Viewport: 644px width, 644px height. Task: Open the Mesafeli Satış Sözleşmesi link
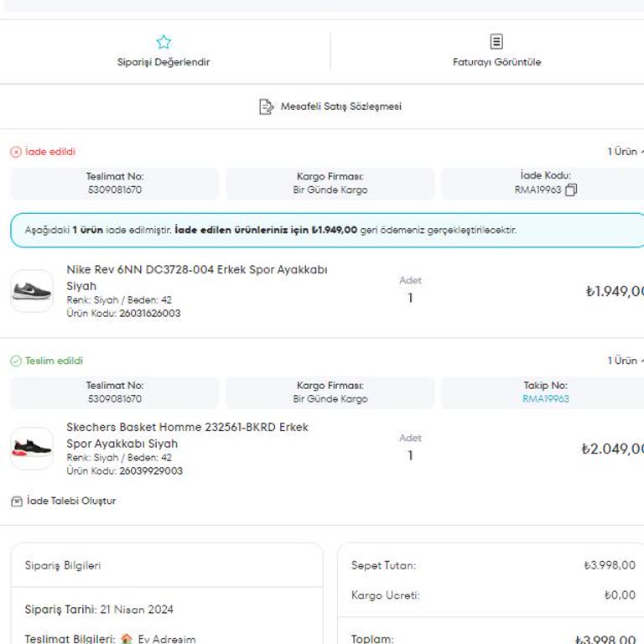click(x=340, y=106)
